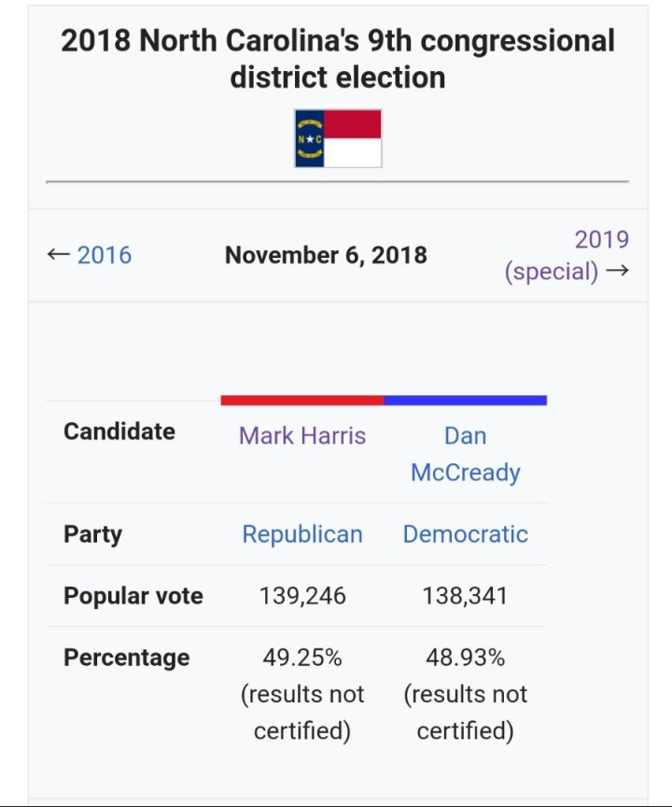Click the blue Democratic color bar
Screen dimensions: 672x807
click(x=465, y=401)
